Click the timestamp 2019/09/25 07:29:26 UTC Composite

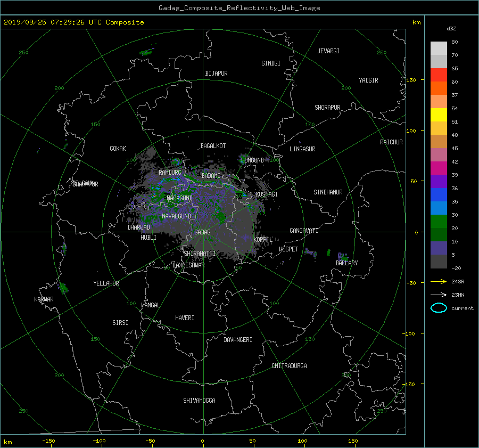pyautogui.click(x=73, y=22)
